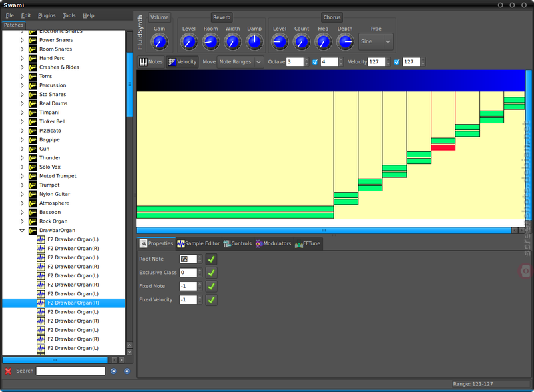This screenshot has width=534, height=392.
Task: Click the Reverb Room knob
Action: tap(210, 42)
